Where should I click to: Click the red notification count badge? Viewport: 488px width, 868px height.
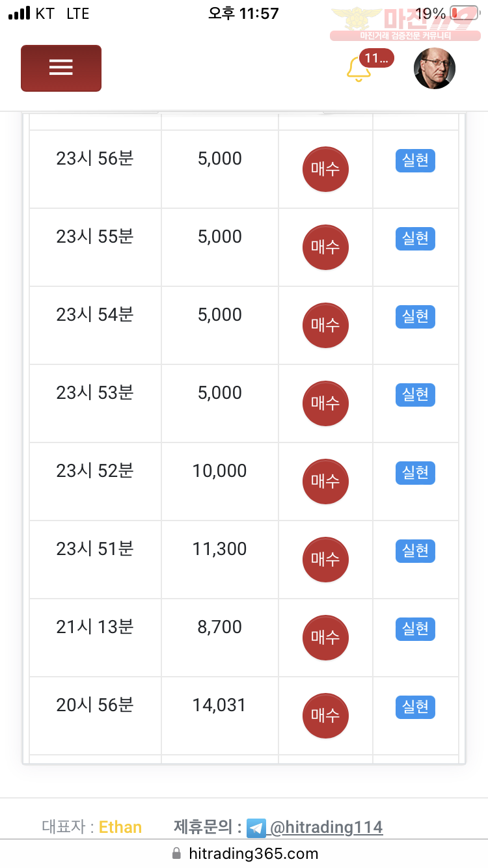(376, 58)
